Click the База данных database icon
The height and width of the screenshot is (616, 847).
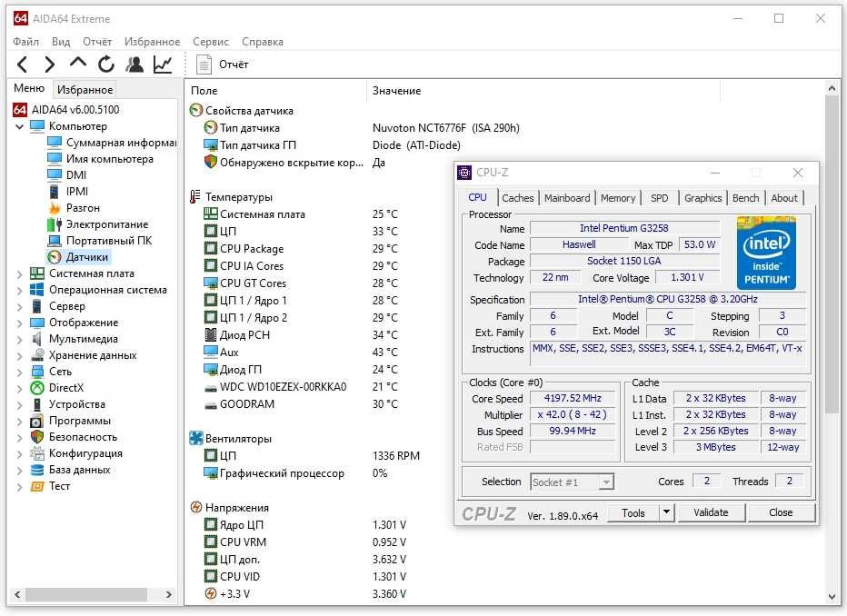coord(36,470)
